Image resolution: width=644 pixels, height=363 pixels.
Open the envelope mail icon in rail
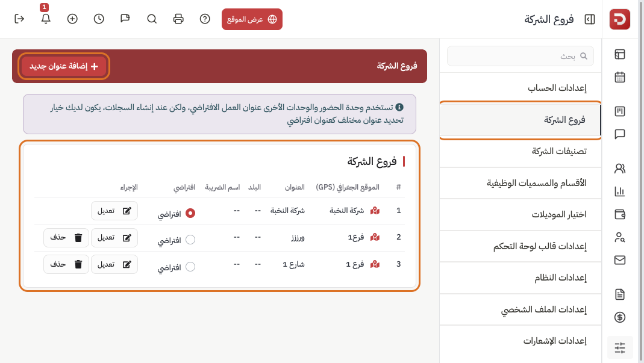(620, 260)
